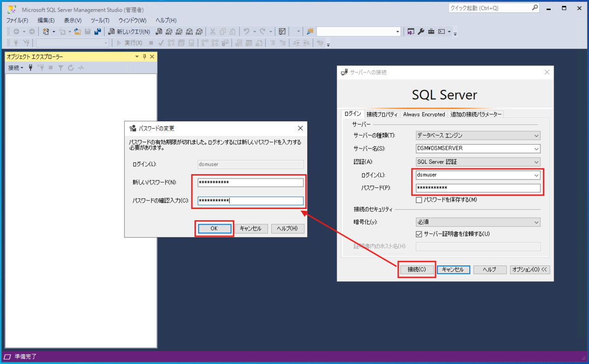The image size is (589, 364).
Task: Click ヘルプ button in connection dialog
Action: (x=489, y=269)
